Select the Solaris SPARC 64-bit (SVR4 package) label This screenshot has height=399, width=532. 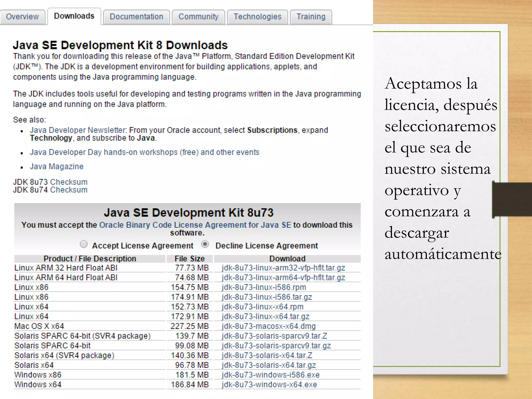[x=83, y=336]
